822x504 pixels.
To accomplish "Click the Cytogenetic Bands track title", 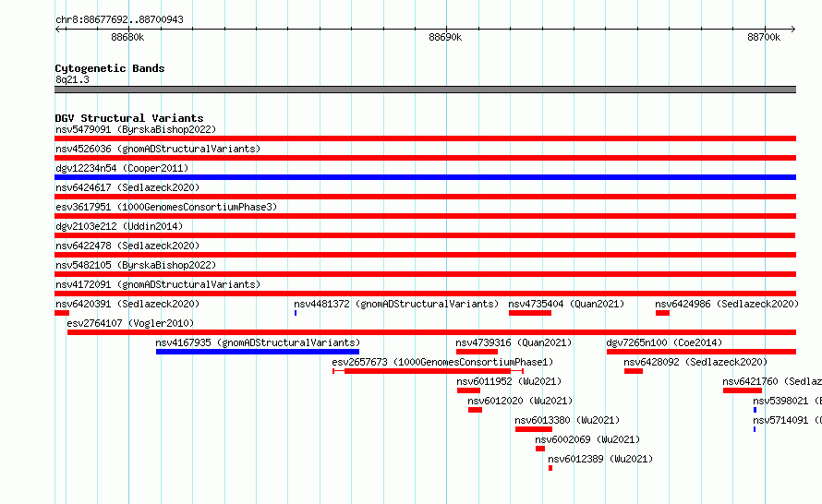I will click(110, 68).
